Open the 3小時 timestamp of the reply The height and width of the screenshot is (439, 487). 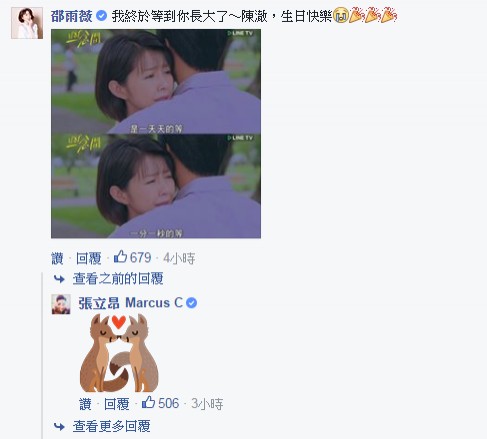[207, 404]
